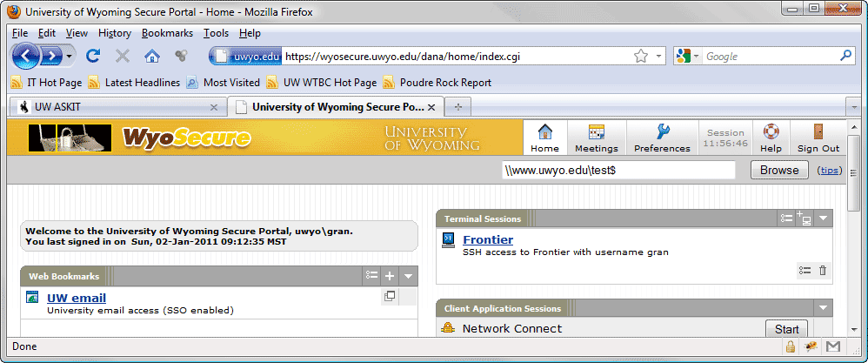Open the Frontier SSH session link
This screenshot has height=363, width=868.
[x=488, y=239]
